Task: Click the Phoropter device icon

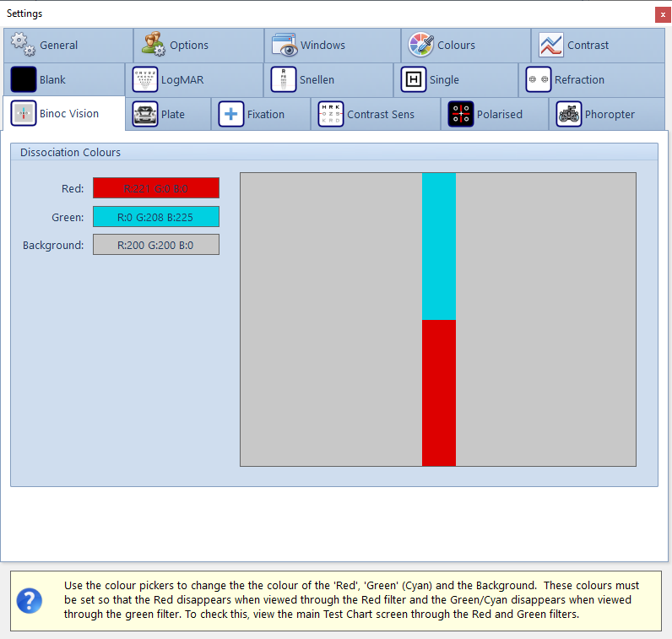Action: click(569, 114)
